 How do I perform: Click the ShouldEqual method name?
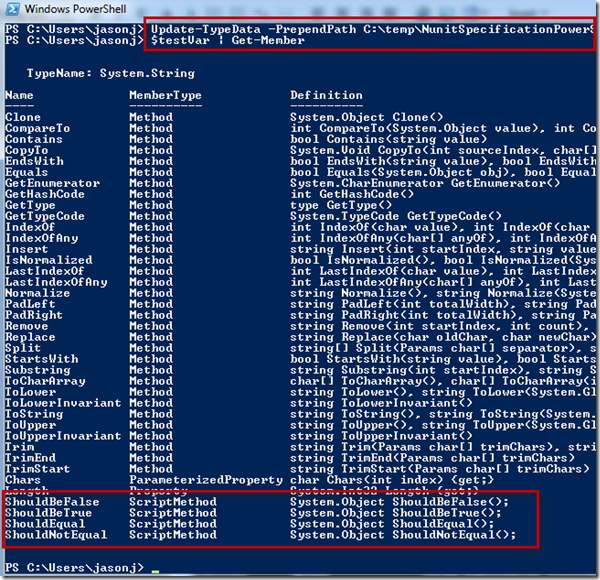point(45,524)
